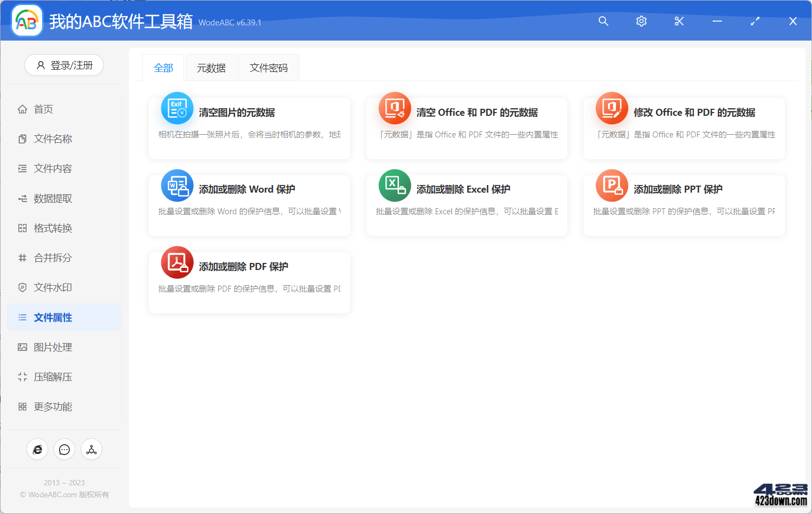This screenshot has width=812, height=514.
Task: Click the share network icon at bottom left
Action: click(x=91, y=449)
